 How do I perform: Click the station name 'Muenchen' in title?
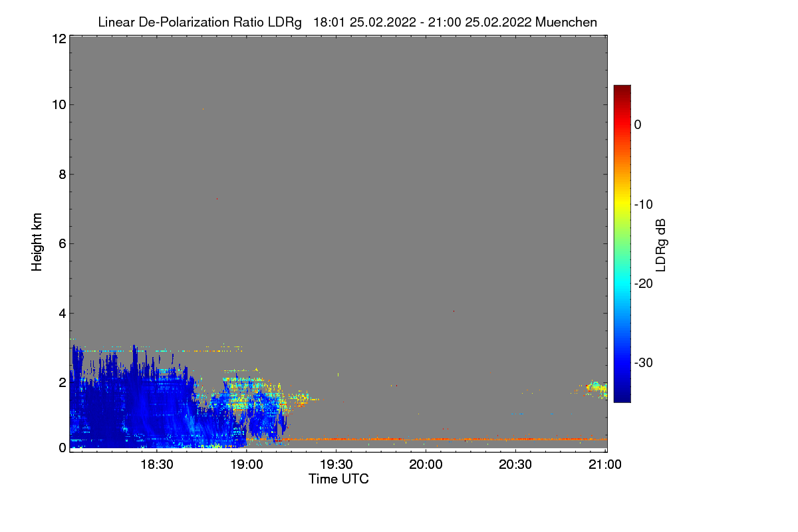(x=566, y=23)
